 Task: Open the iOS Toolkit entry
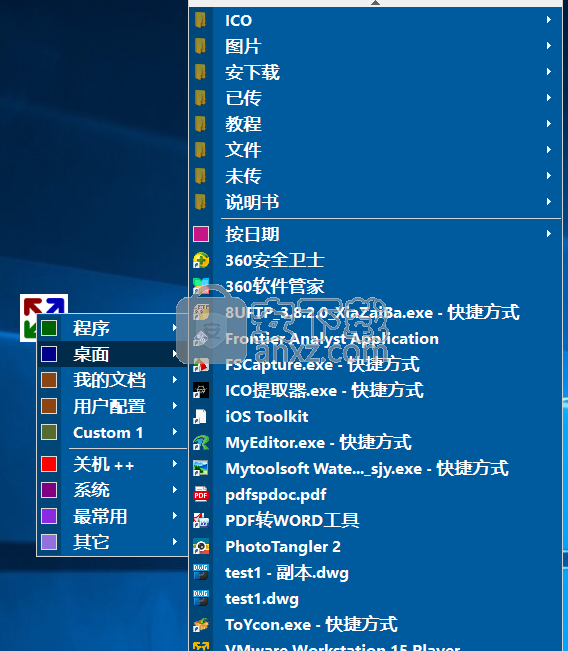click(x=375, y=416)
